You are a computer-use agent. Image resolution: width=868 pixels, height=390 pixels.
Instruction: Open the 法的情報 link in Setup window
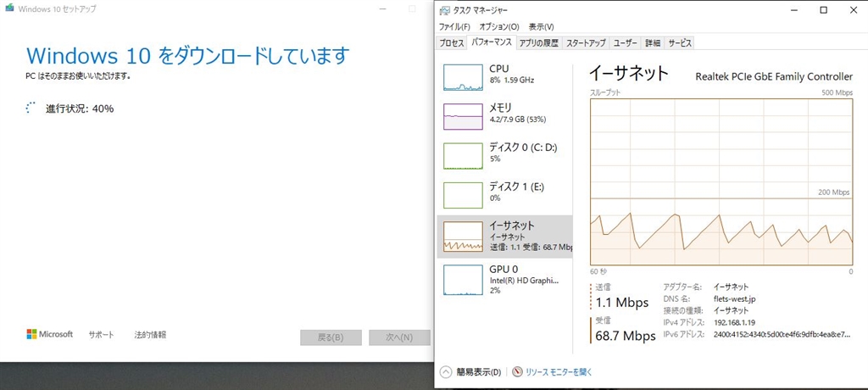click(150, 335)
